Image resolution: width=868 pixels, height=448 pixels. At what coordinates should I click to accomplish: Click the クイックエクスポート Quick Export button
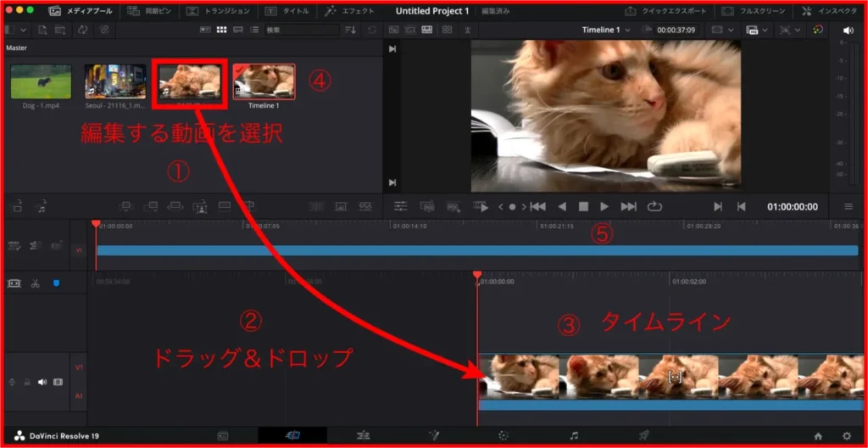pos(665,11)
